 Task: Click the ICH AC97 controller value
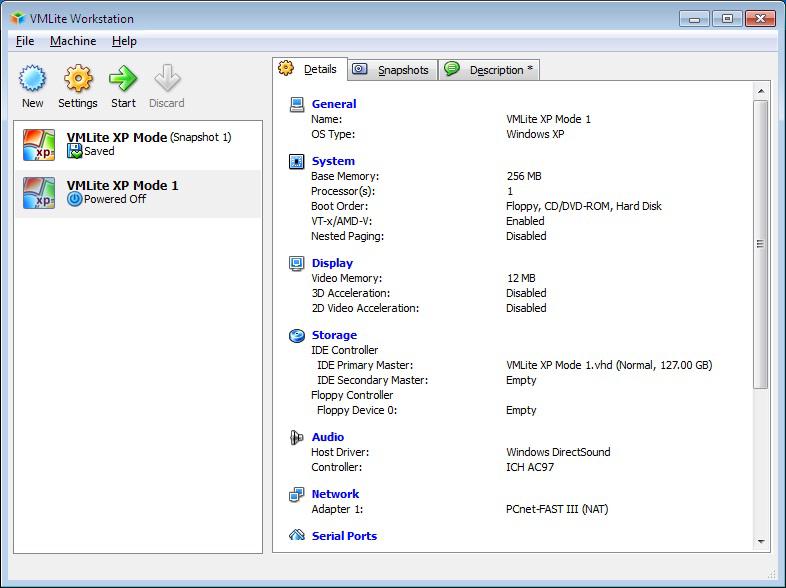[530, 467]
